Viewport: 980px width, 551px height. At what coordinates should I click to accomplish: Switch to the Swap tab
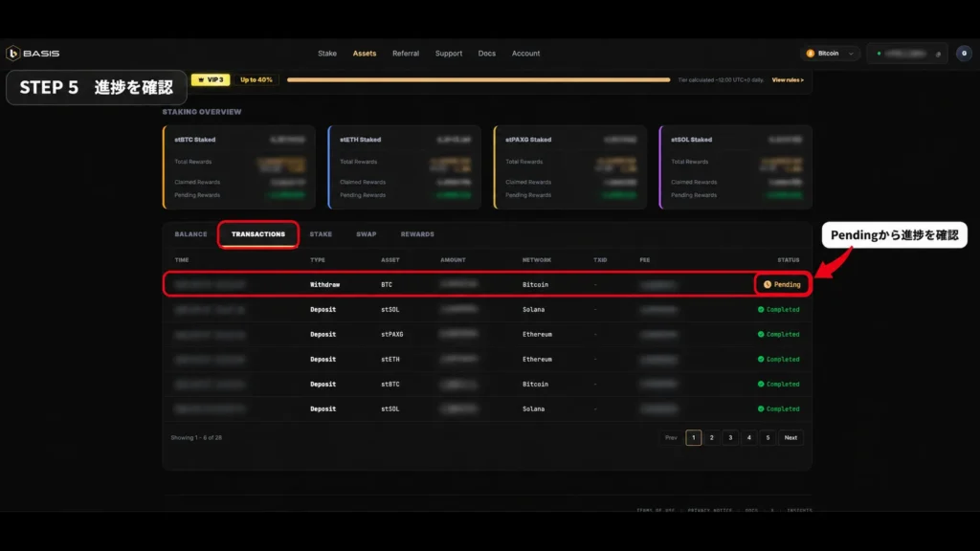pos(367,234)
